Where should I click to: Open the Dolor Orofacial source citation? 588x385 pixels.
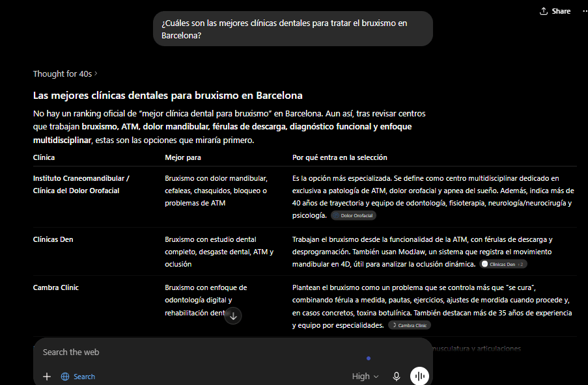(353, 216)
